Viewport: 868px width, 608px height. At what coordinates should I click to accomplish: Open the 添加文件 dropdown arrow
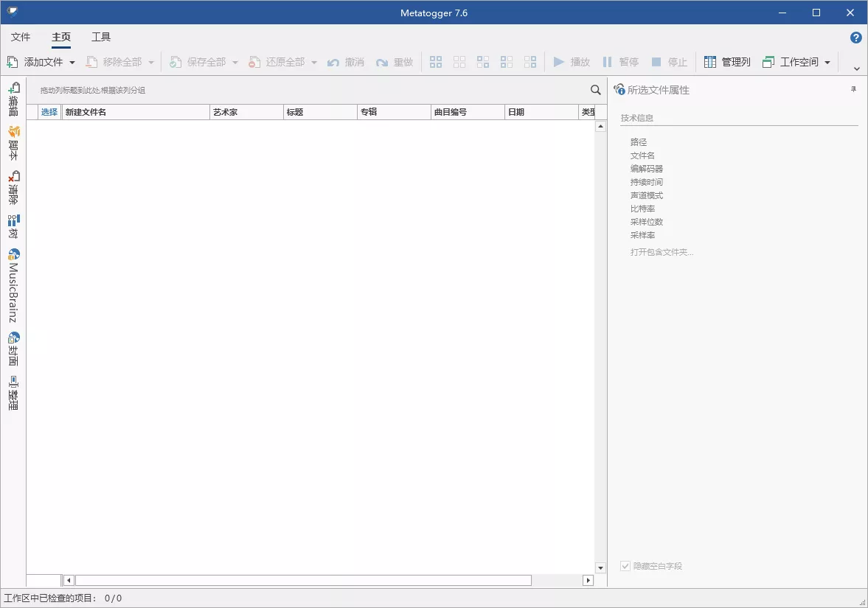click(72, 62)
